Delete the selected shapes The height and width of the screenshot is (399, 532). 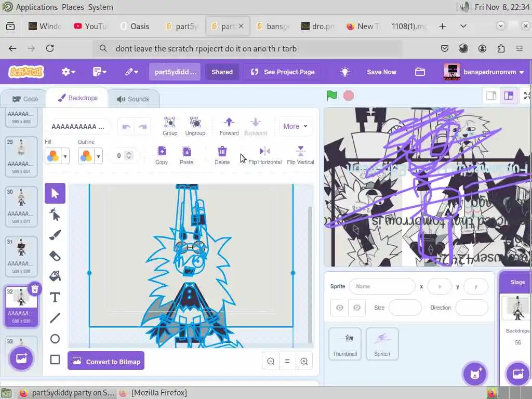coord(222,155)
